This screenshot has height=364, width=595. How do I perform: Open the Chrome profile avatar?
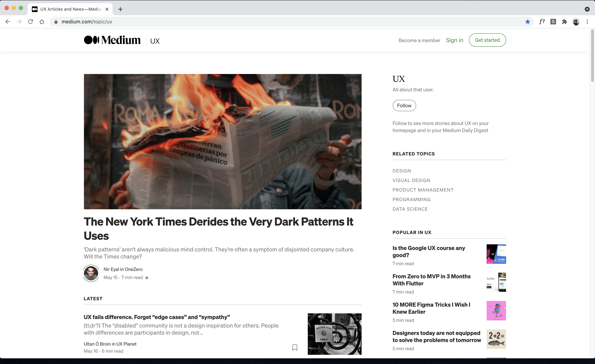(x=576, y=22)
